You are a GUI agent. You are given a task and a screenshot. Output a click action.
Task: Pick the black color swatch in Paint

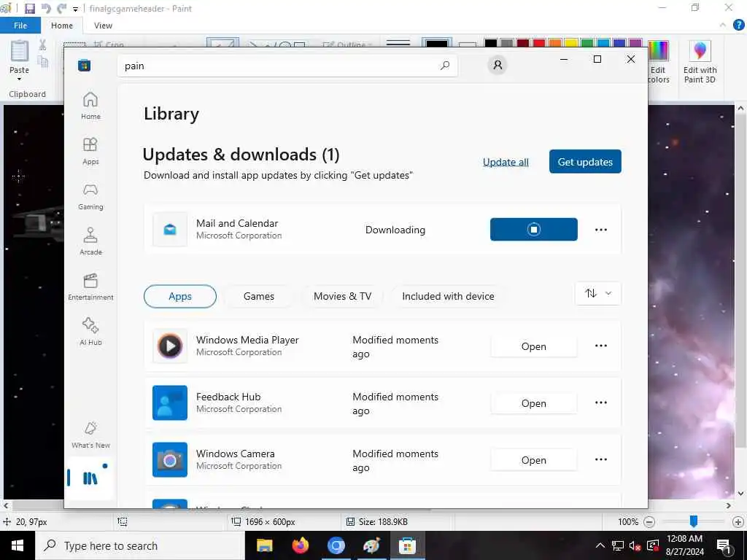pyautogui.click(x=491, y=43)
